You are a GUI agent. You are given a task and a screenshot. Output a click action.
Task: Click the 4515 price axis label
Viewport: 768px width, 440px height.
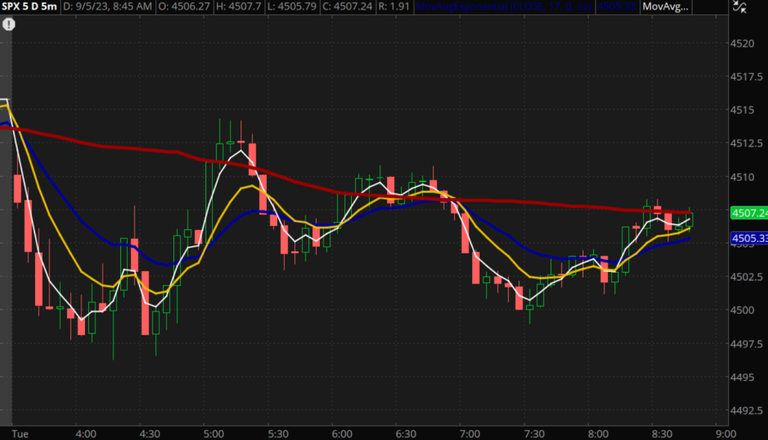click(x=742, y=110)
